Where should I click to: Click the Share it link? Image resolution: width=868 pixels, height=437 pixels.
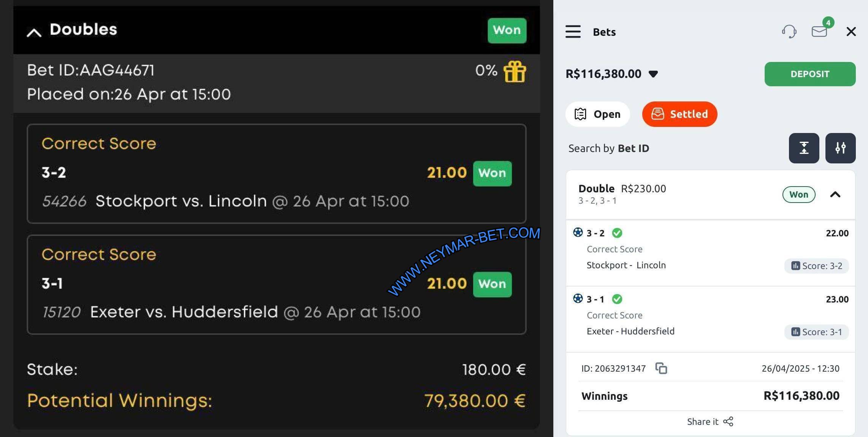[x=702, y=421]
